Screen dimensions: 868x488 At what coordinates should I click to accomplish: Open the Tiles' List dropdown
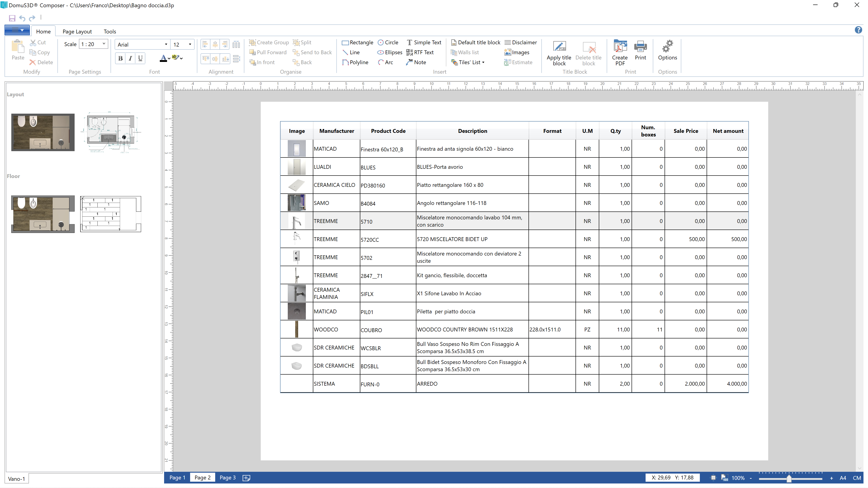[x=468, y=62]
